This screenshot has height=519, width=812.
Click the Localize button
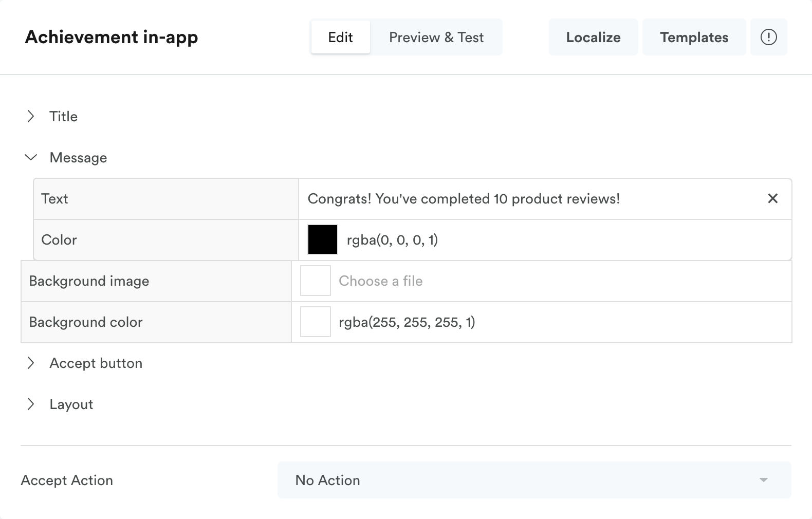point(593,37)
